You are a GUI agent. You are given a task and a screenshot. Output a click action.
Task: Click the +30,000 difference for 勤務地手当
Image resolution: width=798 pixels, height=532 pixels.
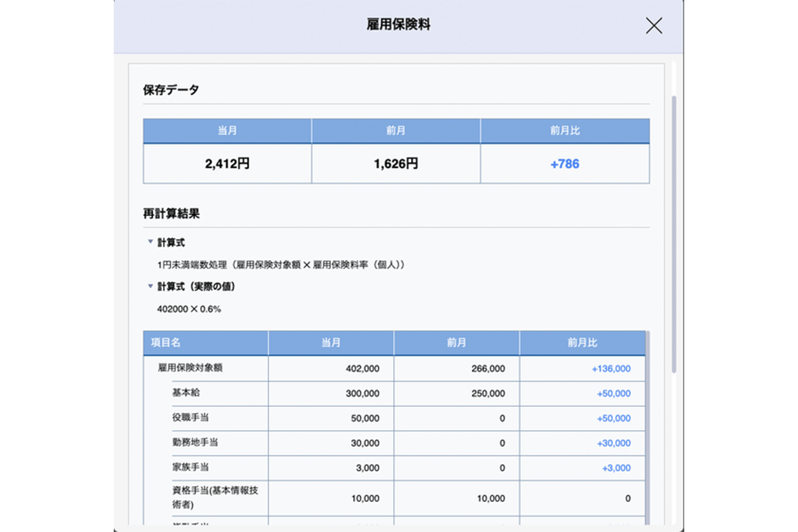(x=614, y=444)
